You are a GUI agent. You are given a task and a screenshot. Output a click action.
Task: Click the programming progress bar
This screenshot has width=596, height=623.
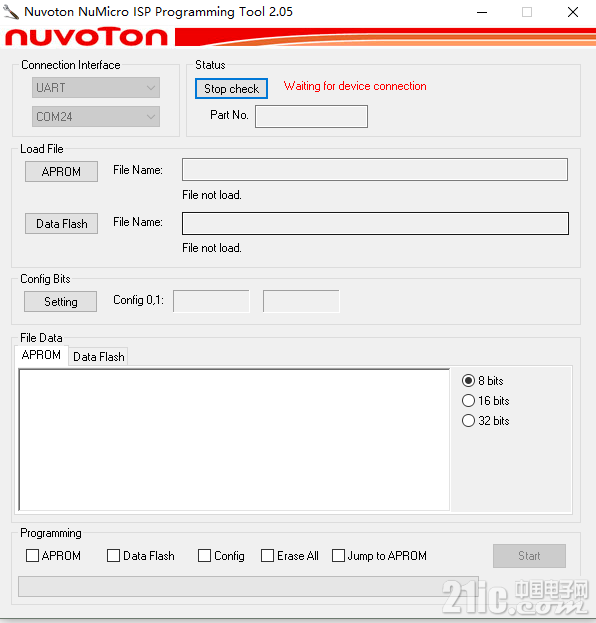(248, 586)
